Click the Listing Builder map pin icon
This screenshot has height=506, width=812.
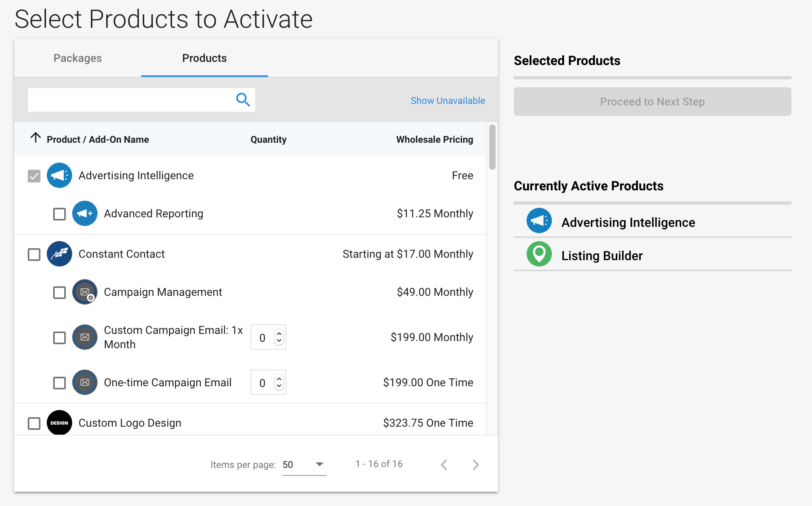tap(539, 254)
